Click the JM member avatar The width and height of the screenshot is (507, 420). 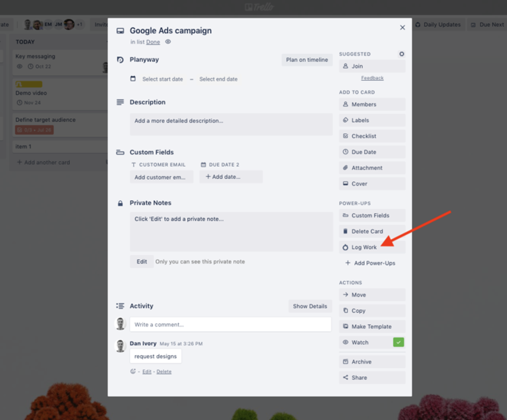pyautogui.click(x=58, y=25)
